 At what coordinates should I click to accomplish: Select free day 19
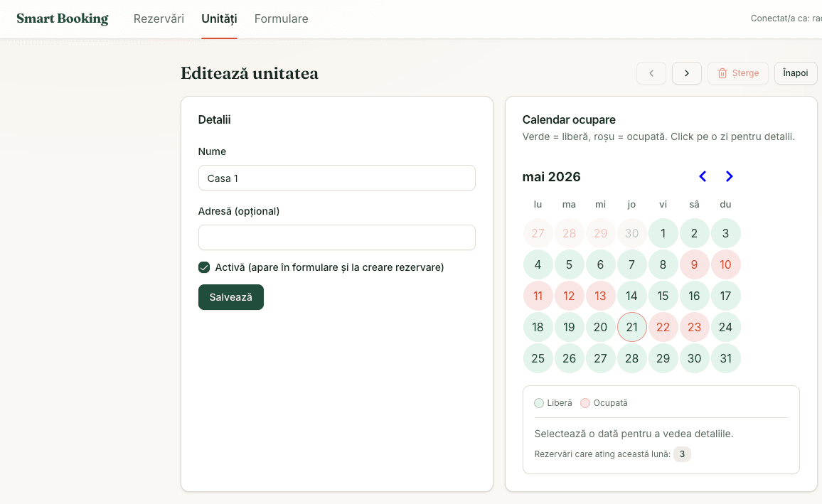click(570, 328)
